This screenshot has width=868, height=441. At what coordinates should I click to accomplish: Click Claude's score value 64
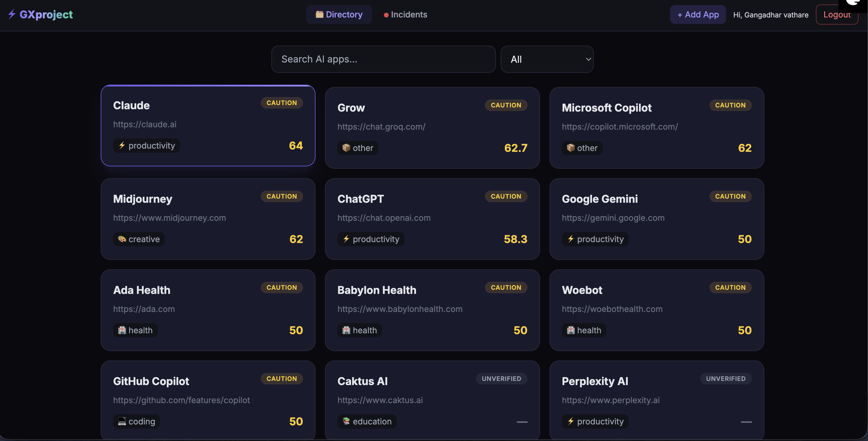[x=296, y=145]
